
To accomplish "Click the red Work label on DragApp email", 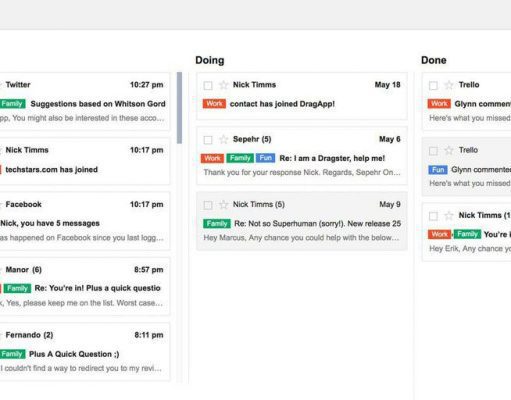I will click(214, 104).
